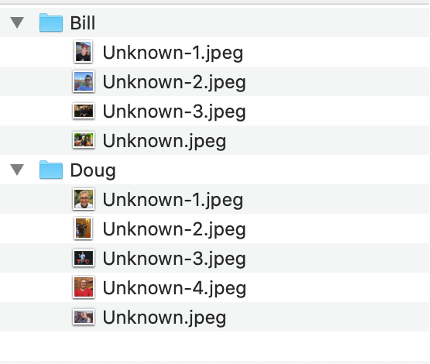Click the Doug folder icon
Screen dimensions: 430x364
(51, 170)
